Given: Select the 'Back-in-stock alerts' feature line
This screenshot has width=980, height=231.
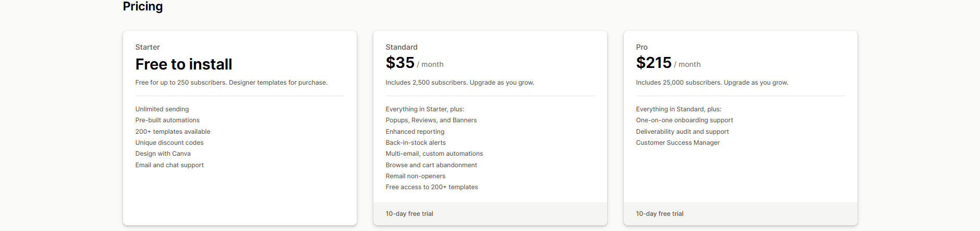Looking at the screenshot, I should click(416, 143).
